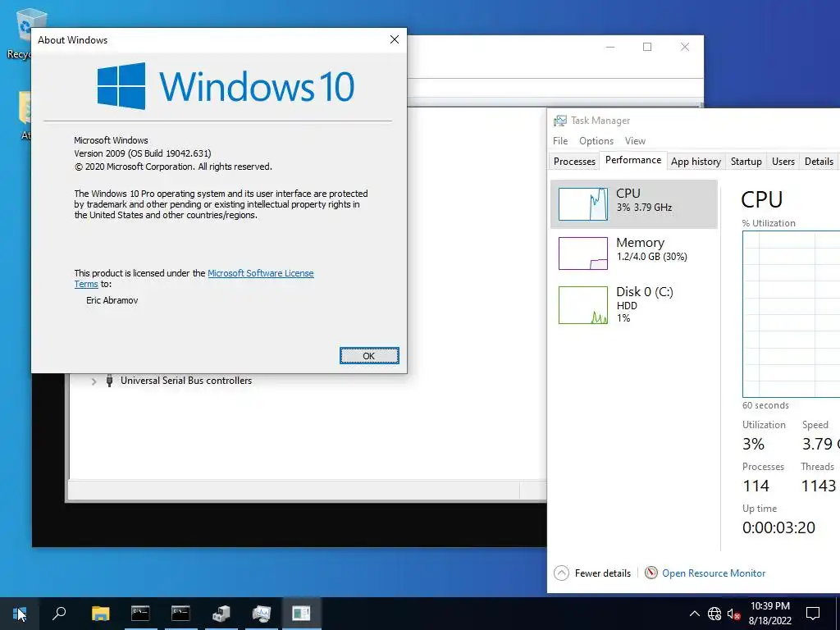Click the CPU usage graph thumbnail
840x630 pixels.
[583, 204]
